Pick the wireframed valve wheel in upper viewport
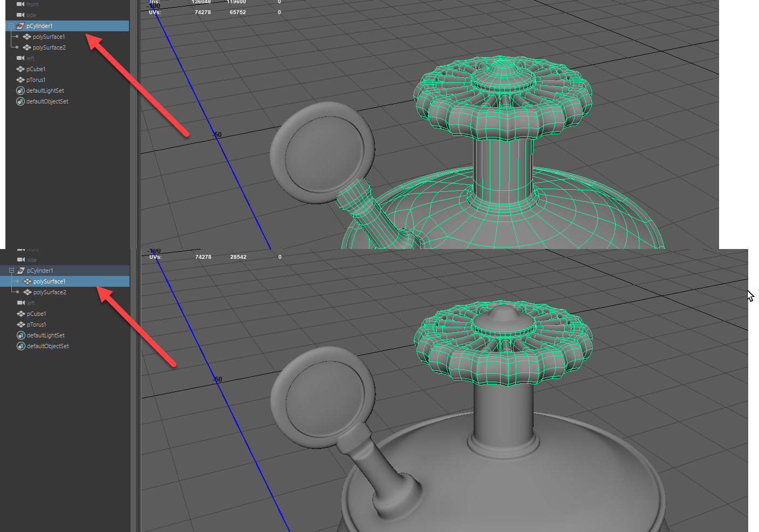 click(503, 98)
